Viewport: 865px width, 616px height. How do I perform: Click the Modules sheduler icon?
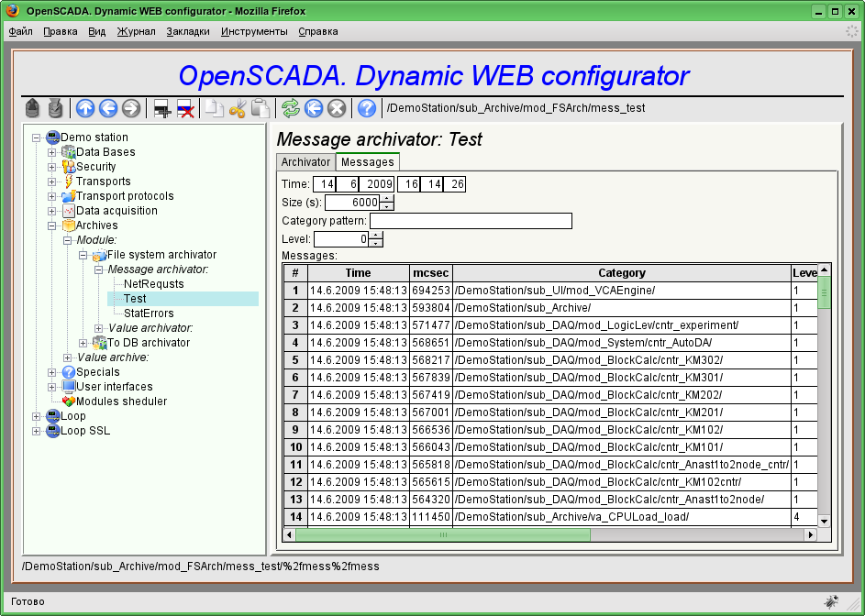pyautogui.click(x=69, y=401)
